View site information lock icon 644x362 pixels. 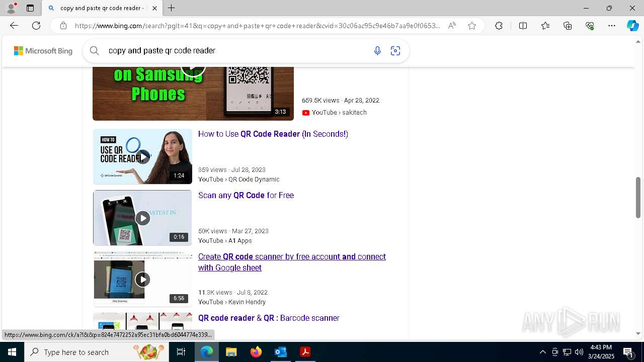(x=63, y=26)
